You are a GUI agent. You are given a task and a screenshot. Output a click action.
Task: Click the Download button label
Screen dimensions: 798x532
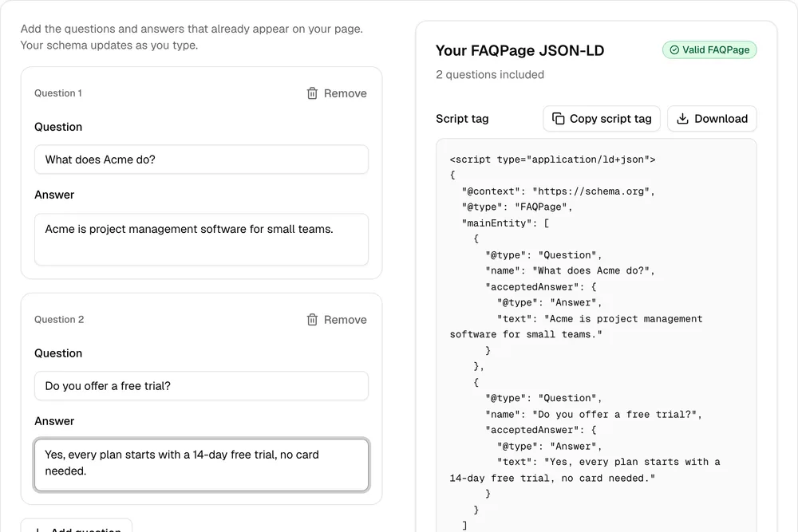click(x=721, y=119)
